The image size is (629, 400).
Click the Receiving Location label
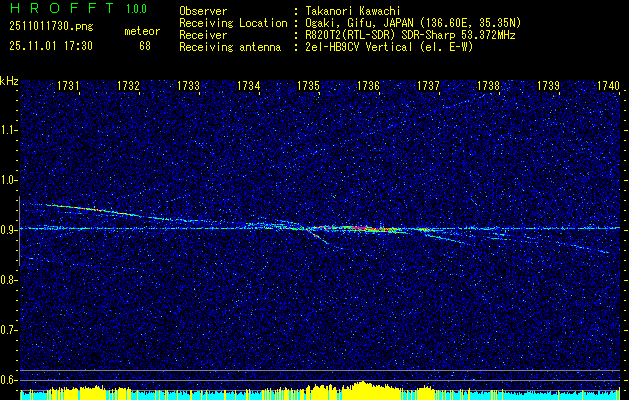(x=233, y=23)
